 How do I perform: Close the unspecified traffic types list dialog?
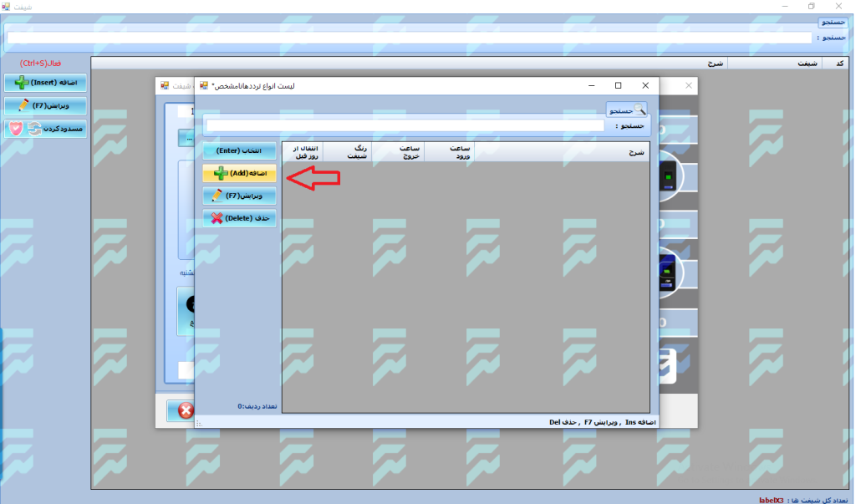[645, 85]
